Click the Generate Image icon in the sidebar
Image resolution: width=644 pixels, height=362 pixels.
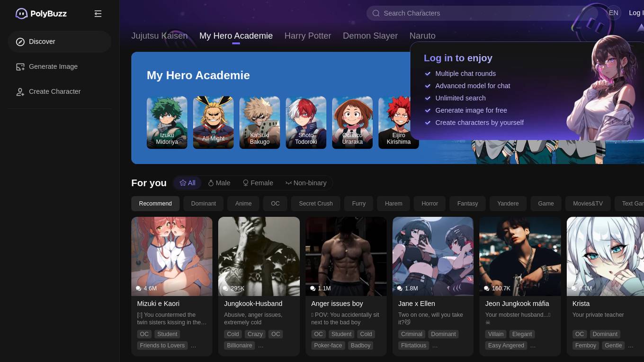click(20, 67)
